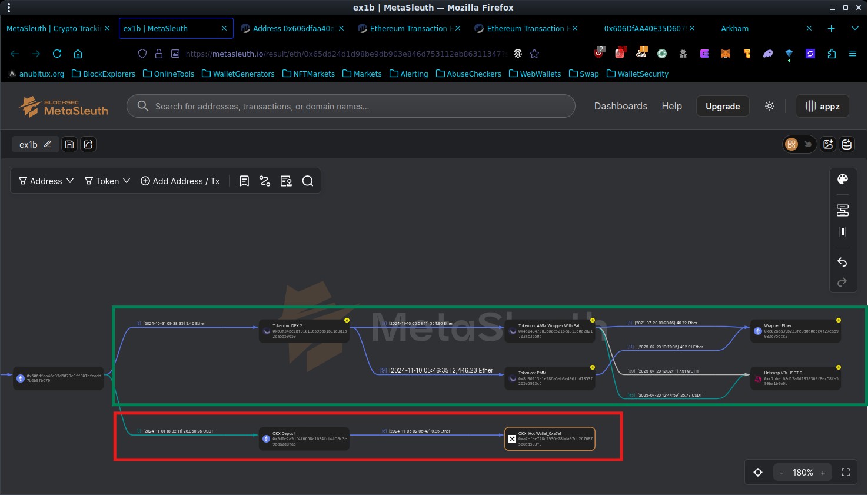
Task: Share the chart via the export arrow icon
Action: coord(88,144)
